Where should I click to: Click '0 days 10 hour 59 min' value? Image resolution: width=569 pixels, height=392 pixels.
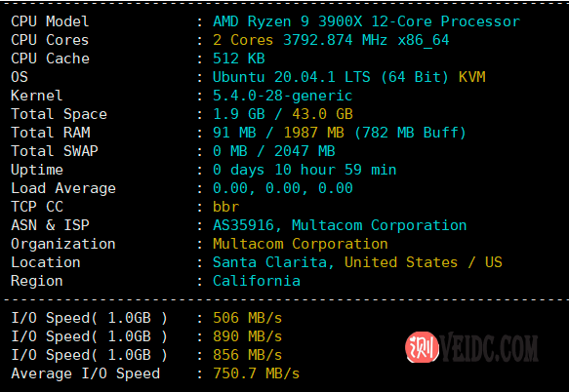pos(305,170)
